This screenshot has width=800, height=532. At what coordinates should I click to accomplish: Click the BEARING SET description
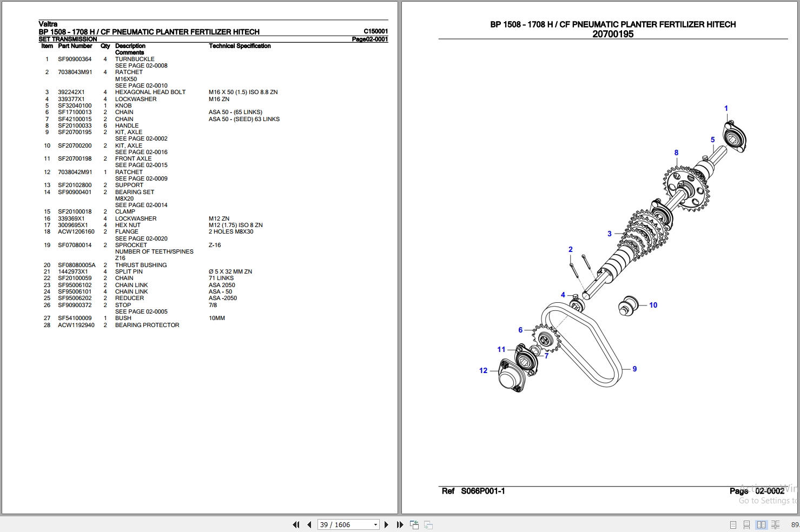(135, 192)
